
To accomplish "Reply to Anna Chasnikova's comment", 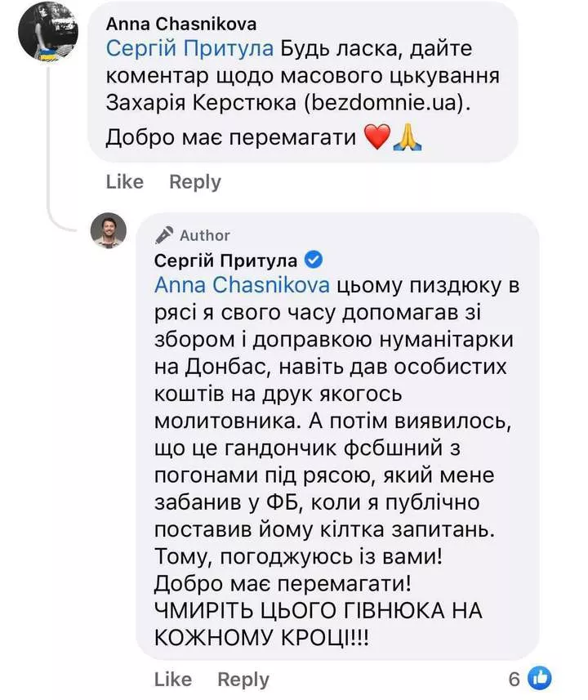I will 194,181.
